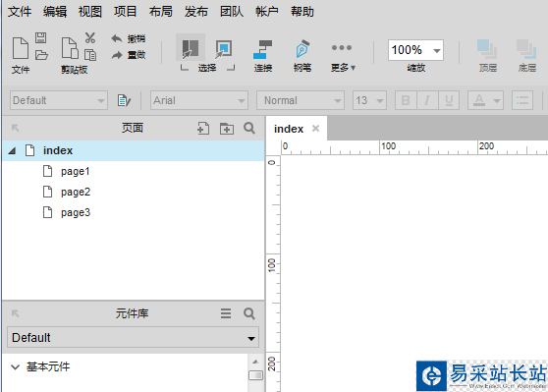Collapse the 基本元件 section
The image size is (548, 392).
point(15,367)
